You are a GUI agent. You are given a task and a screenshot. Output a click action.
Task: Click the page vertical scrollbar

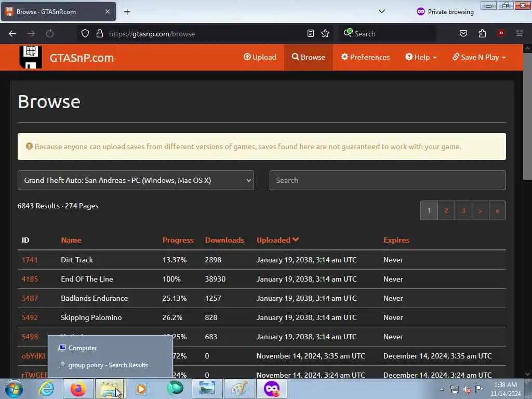pos(527,115)
